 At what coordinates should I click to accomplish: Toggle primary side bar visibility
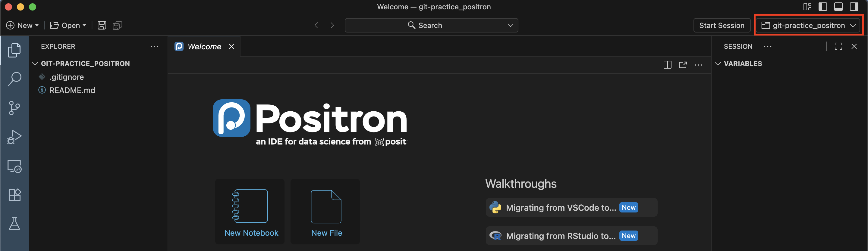pos(823,7)
